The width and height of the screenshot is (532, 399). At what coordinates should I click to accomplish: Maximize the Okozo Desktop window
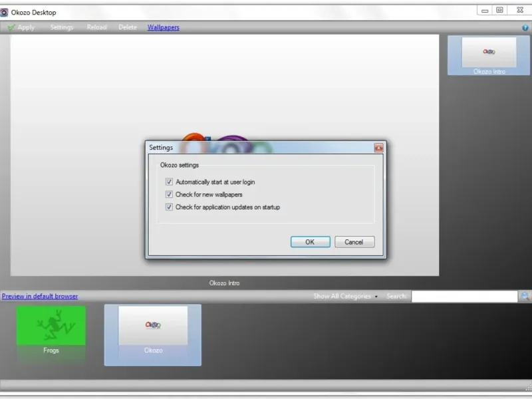499,10
